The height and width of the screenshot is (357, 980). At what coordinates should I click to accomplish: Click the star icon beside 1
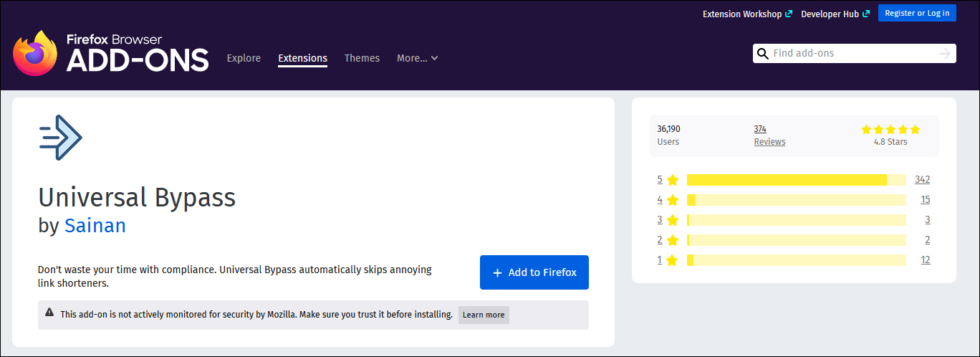click(672, 260)
